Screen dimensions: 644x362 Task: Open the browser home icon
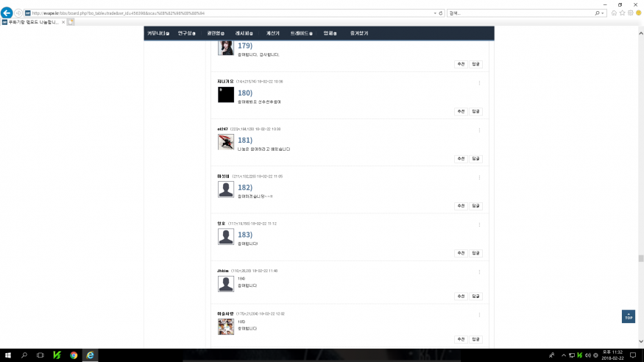[x=614, y=13]
